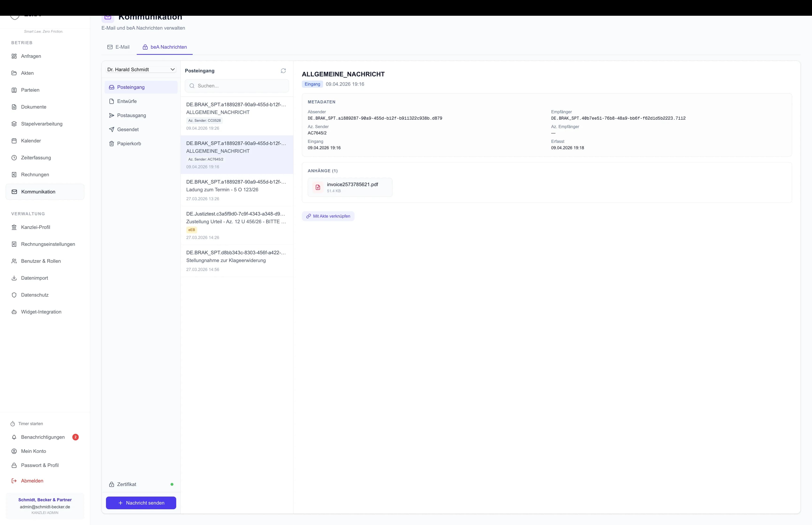Image resolution: width=812 pixels, height=525 pixels.
Task: Open the Widget-Integration settings
Action: tap(41, 312)
